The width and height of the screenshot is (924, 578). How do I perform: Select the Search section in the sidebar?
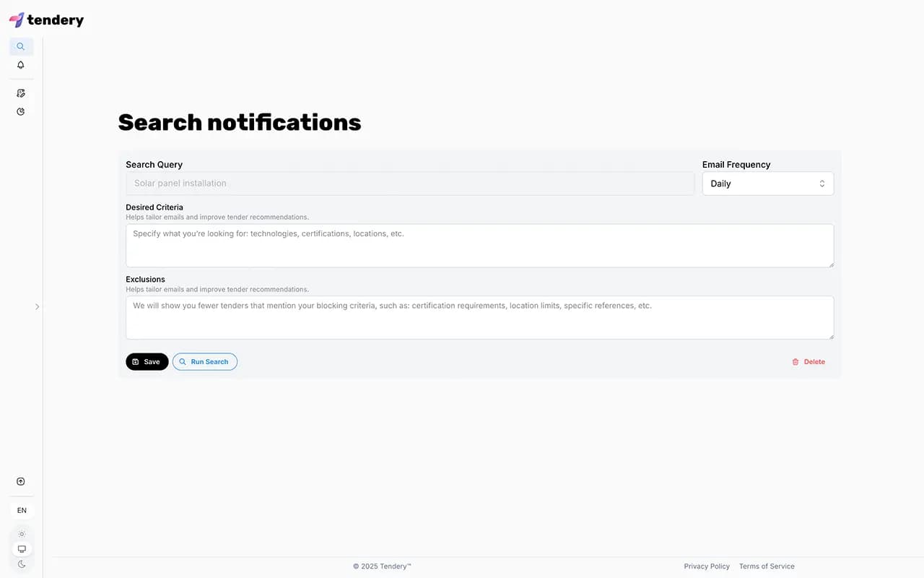click(x=21, y=46)
